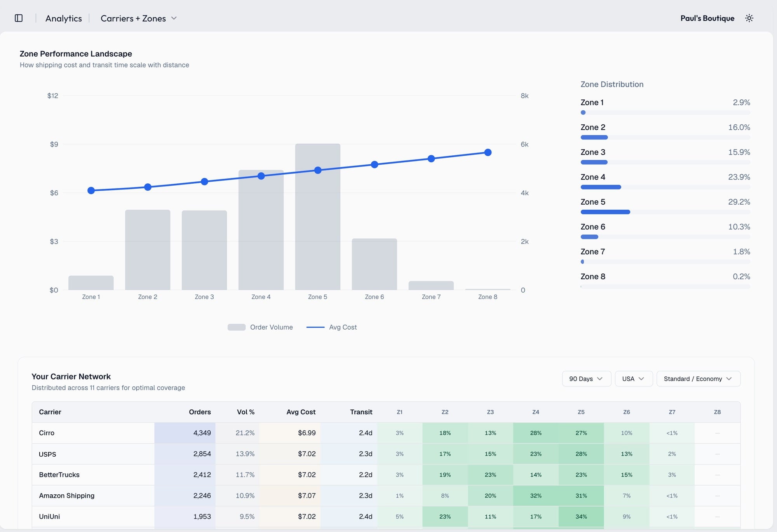Click the Zone Performance Landscape heading
The image size is (777, 532).
pyautogui.click(x=76, y=54)
